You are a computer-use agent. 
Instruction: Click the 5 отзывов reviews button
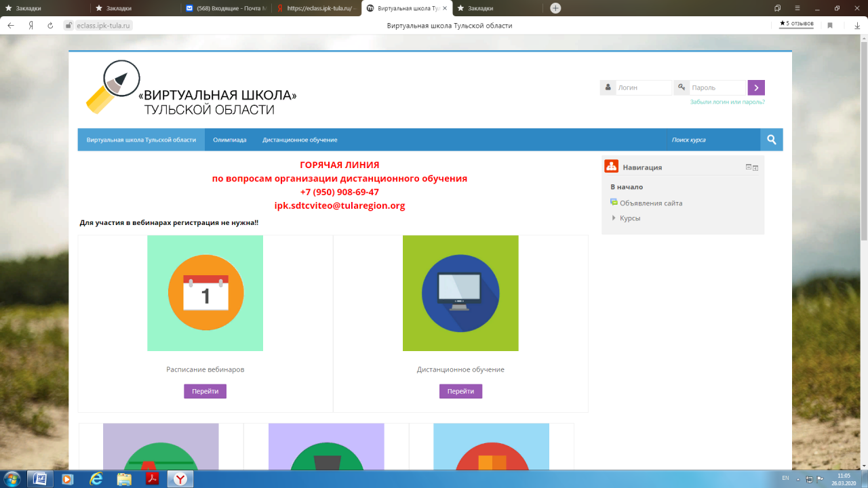(x=796, y=23)
